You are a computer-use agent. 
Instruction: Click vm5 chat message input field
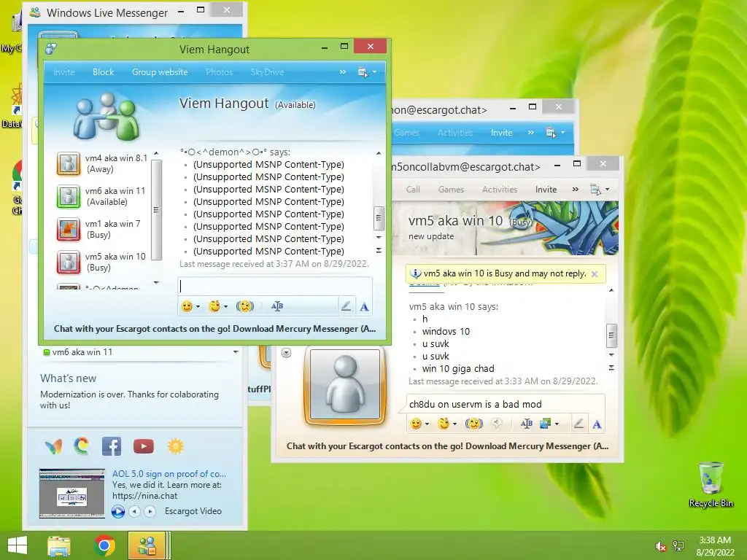[x=506, y=404]
